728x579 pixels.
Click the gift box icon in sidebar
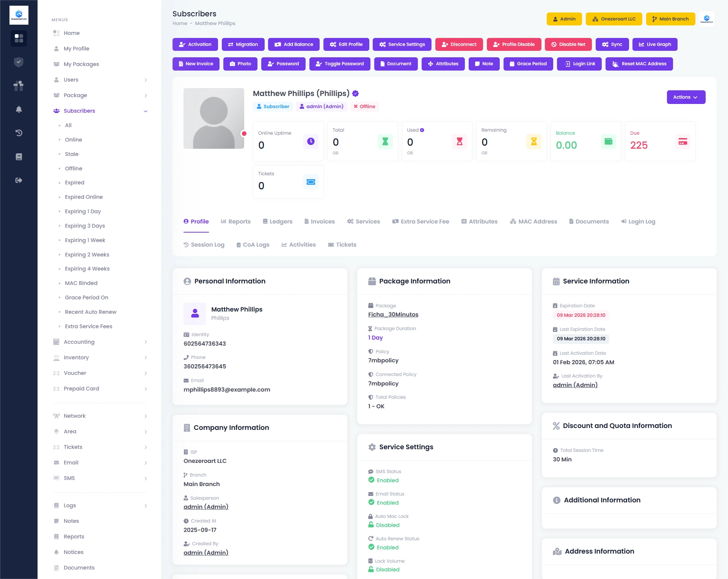click(x=19, y=86)
